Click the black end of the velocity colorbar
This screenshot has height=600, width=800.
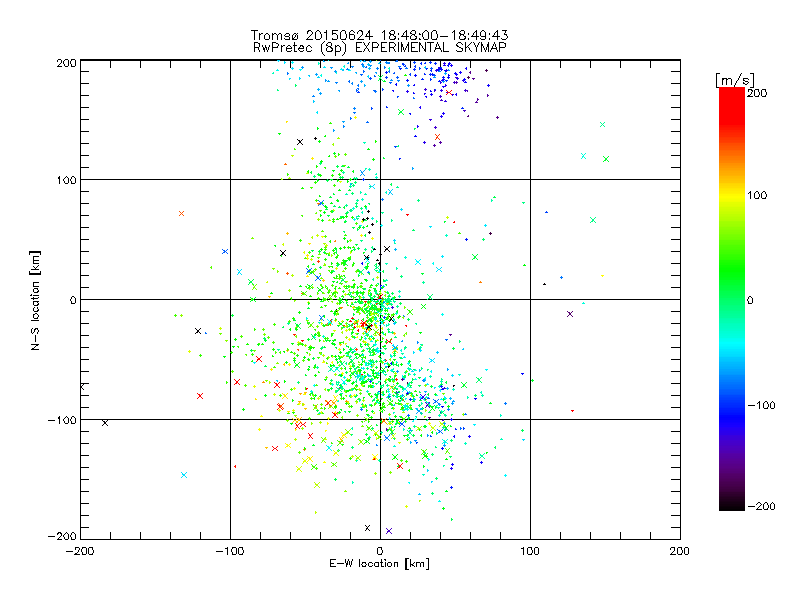pos(732,503)
